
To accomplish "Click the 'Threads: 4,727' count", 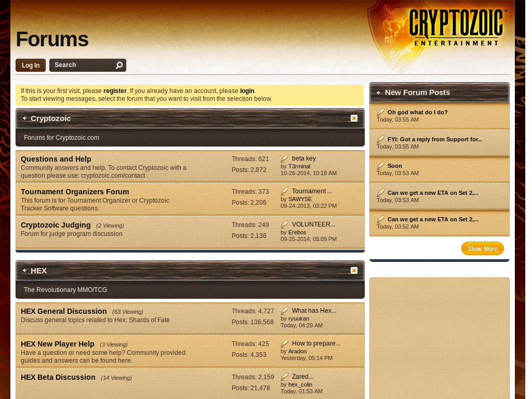I will [x=253, y=311].
